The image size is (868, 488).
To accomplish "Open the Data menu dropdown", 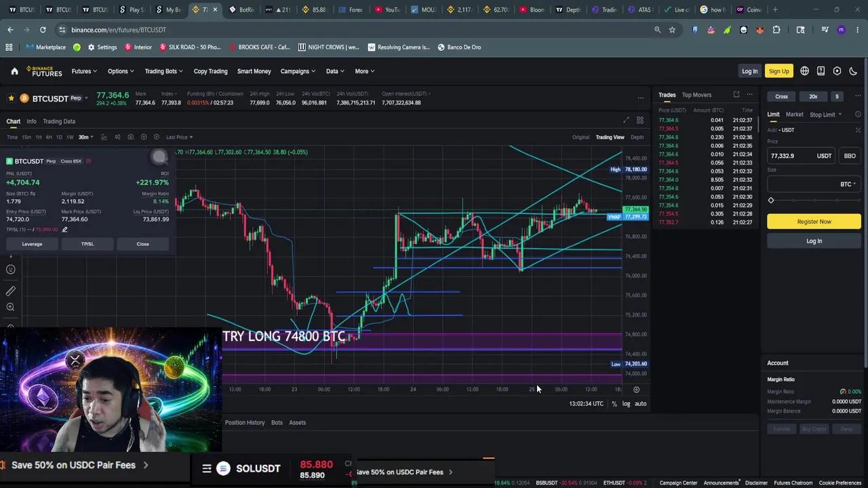I will click(335, 71).
